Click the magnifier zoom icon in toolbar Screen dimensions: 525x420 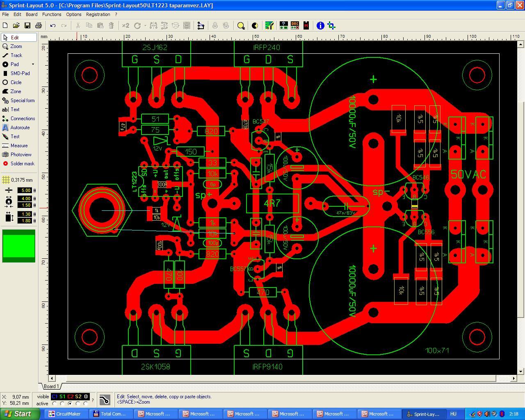241,25
